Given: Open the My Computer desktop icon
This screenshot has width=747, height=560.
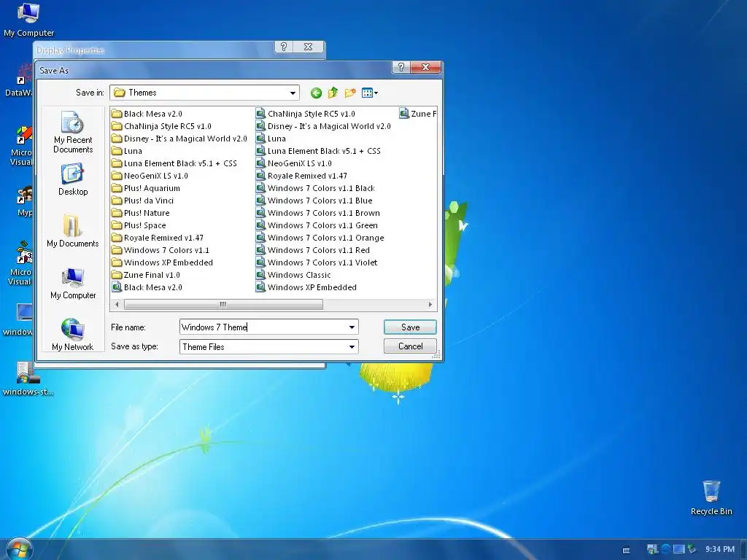Looking at the screenshot, I should pyautogui.click(x=28, y=20).
